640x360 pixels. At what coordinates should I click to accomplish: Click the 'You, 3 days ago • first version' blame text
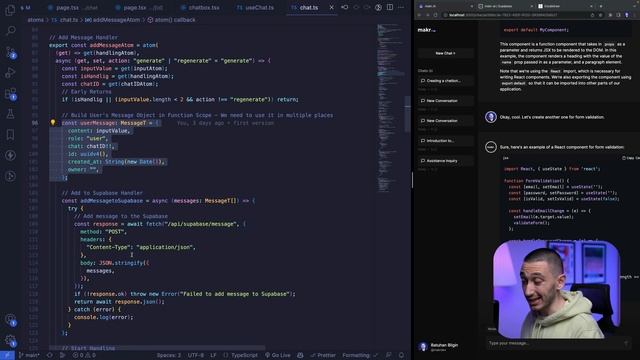pyautogui.click(x=225, y=123)
